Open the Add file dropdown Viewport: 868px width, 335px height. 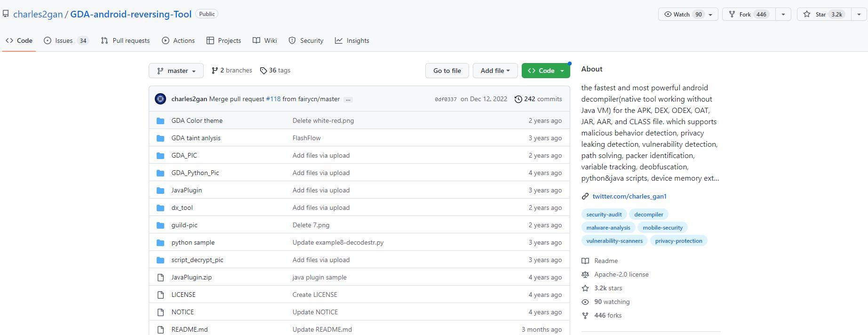(495, 71)
